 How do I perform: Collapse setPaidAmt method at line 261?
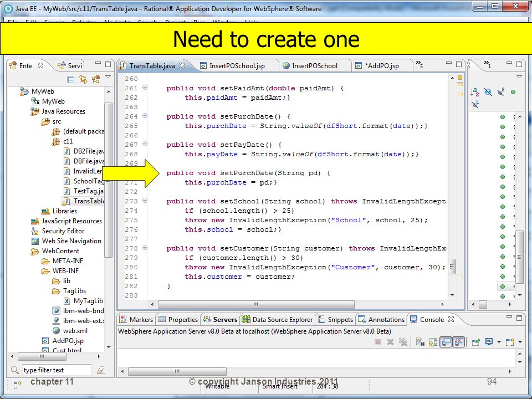pyautogui.click(x=145, y=88)
